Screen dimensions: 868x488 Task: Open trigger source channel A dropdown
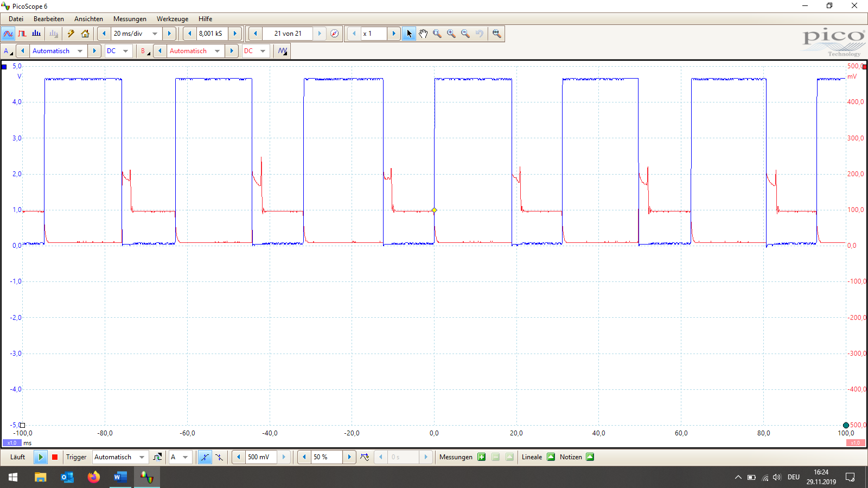click(186, 457)
